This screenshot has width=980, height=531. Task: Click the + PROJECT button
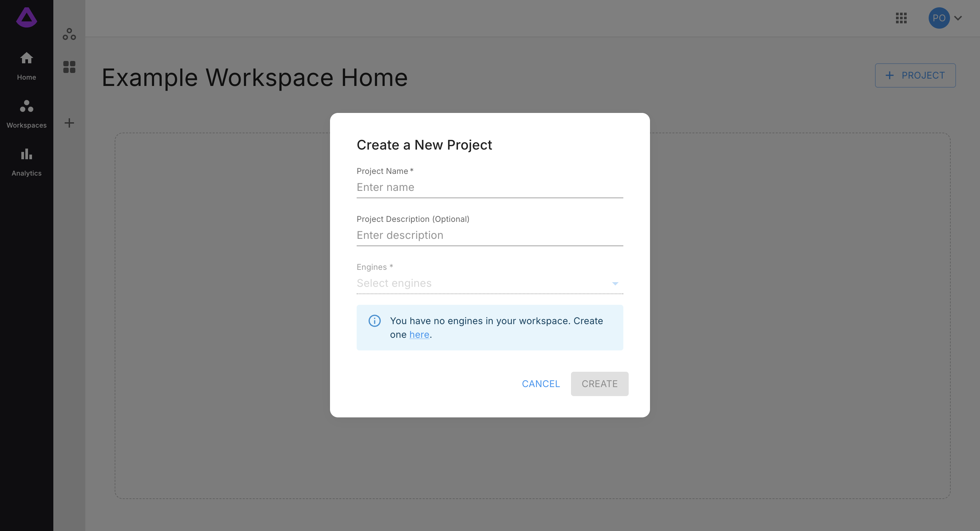[915, 75]
